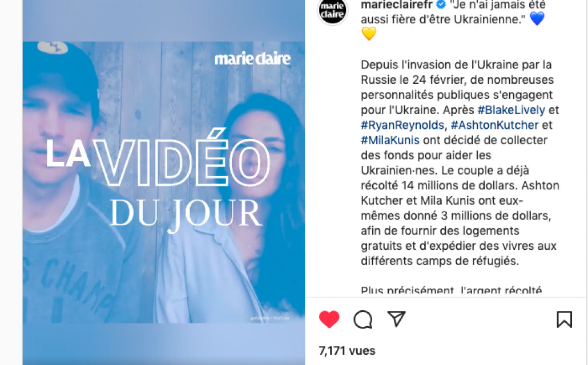Click the yellow heart emoji

(369, 34)
